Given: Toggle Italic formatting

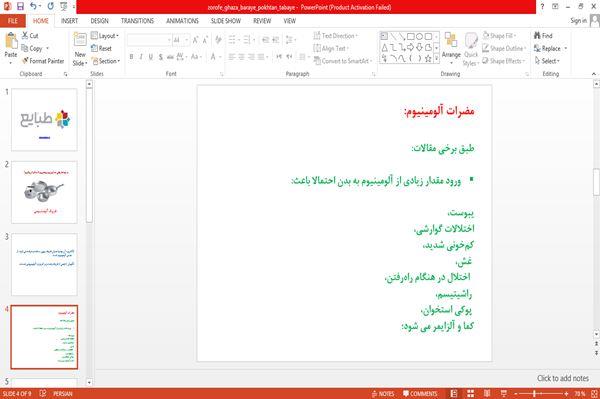Looking at the screenshot, I should [x=141, y=57].
